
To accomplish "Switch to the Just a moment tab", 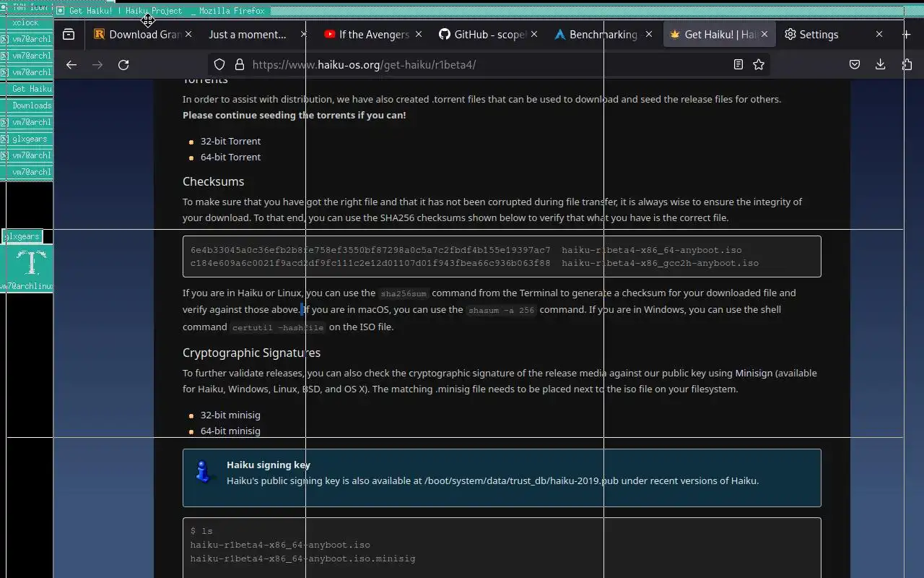I will [258, 34].
